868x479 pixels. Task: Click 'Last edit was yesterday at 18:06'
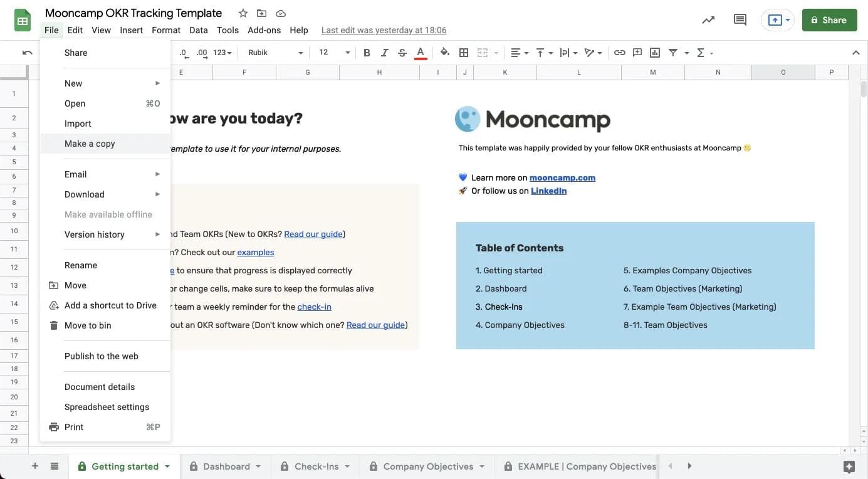coord(384,30)
